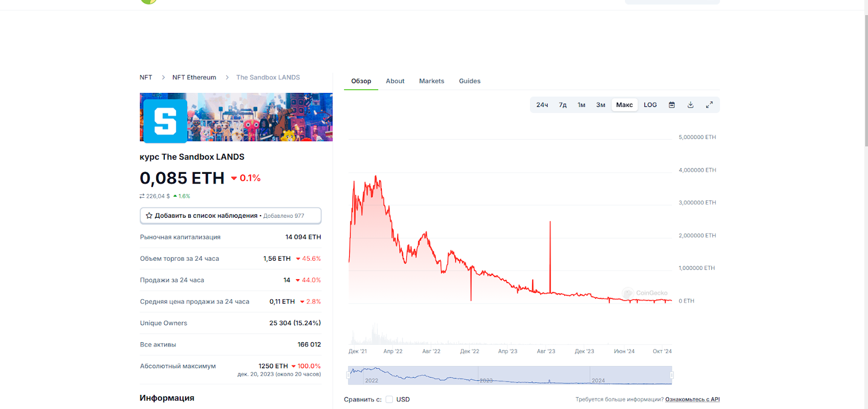Open the calendar date range picker

coord(672,105)
